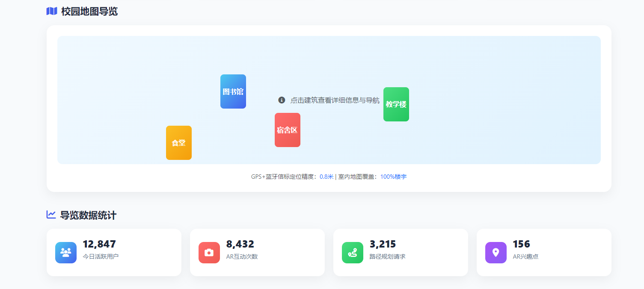The height and width of the screenshot is (289, 644).
Task: Click the chart line icon beside 导览数据统计
Action: point(51,215)
